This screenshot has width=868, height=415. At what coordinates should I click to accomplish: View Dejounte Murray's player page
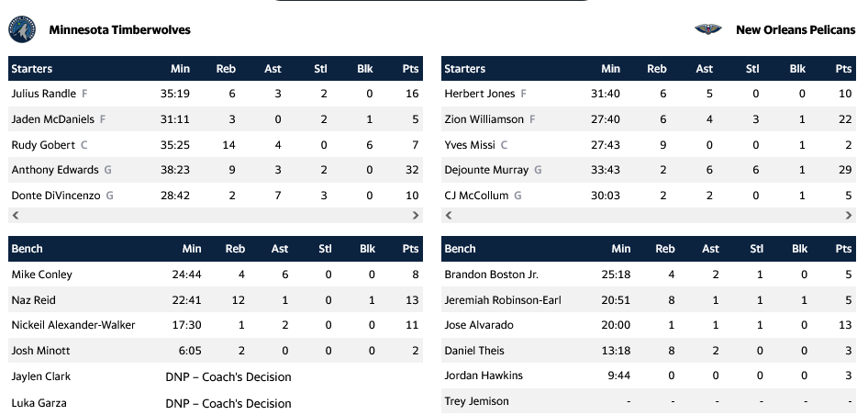click(x=486, y=170)
